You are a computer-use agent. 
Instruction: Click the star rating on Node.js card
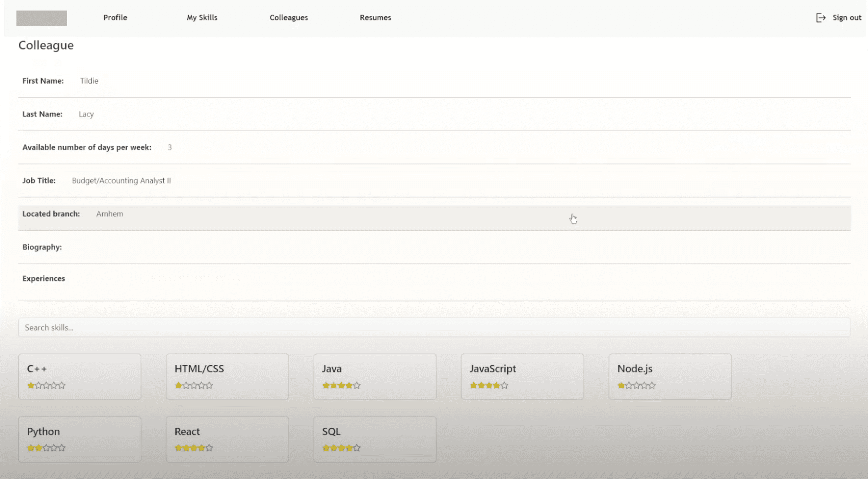[x=637, y=385]
